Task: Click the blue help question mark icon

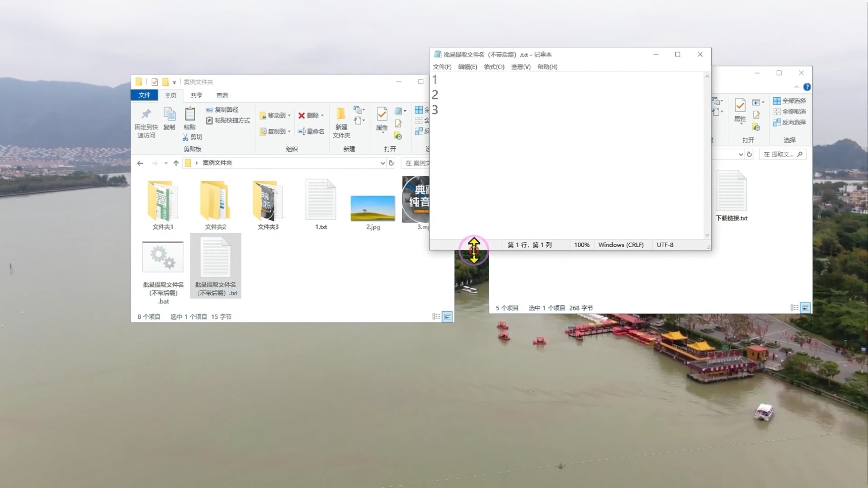Action: (807, 87)
